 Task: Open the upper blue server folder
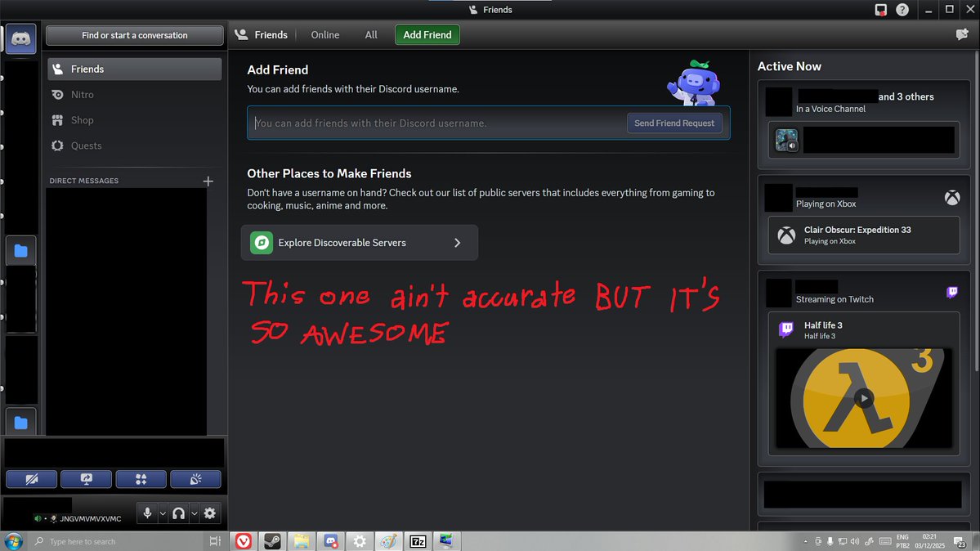pyautogui.click(x=20, y=251)
